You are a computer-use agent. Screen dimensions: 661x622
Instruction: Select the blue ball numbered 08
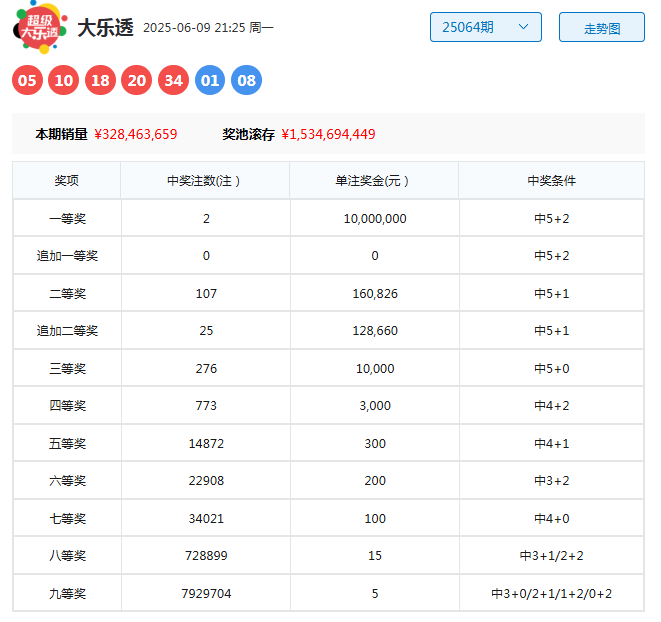click(247, 80)
